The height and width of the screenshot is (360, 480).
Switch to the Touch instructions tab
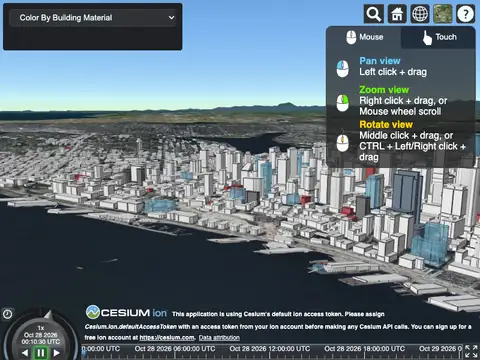coord(439,37)
